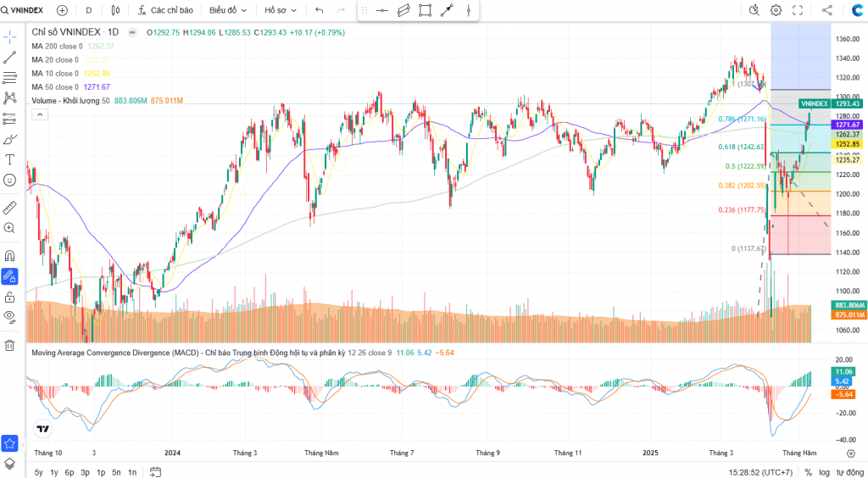
Task: Click the redo arrow
Action: point(341,10)
